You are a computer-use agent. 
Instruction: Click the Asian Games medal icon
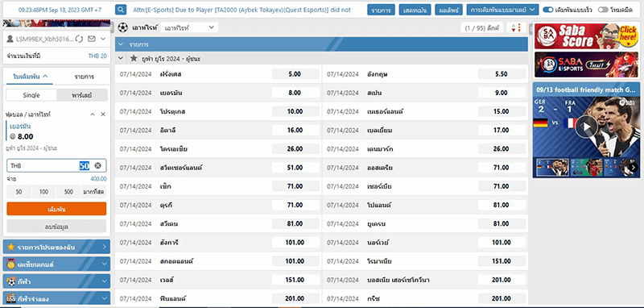click(x=11, y=264)
